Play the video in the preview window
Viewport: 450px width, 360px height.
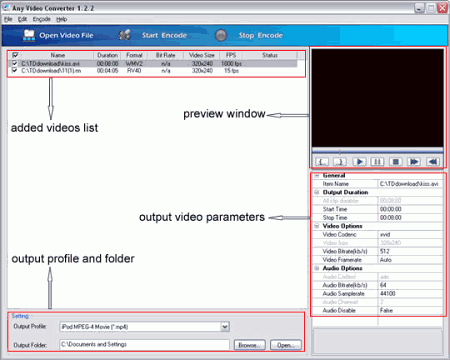[x=359, y=162]
